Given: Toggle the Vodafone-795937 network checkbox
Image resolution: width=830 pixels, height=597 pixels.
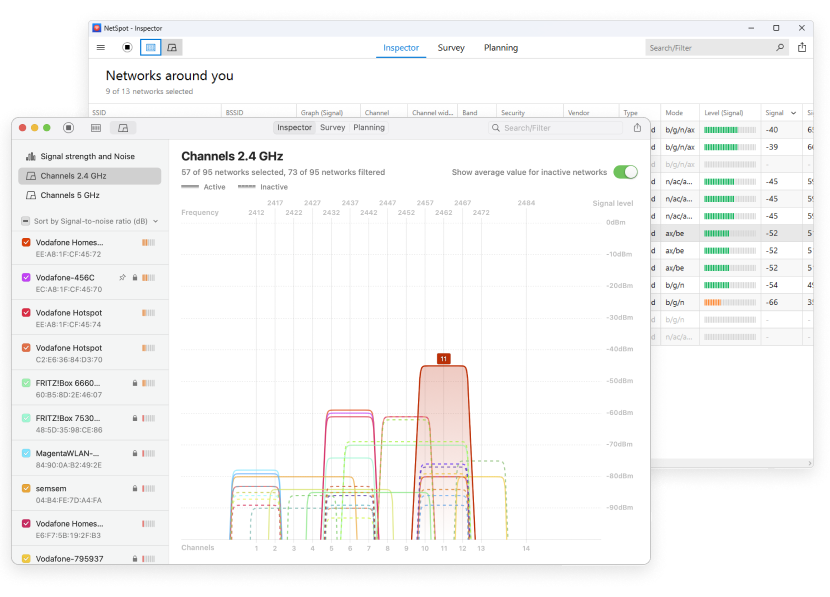Looking at the screenshot, I should (26, 558).
